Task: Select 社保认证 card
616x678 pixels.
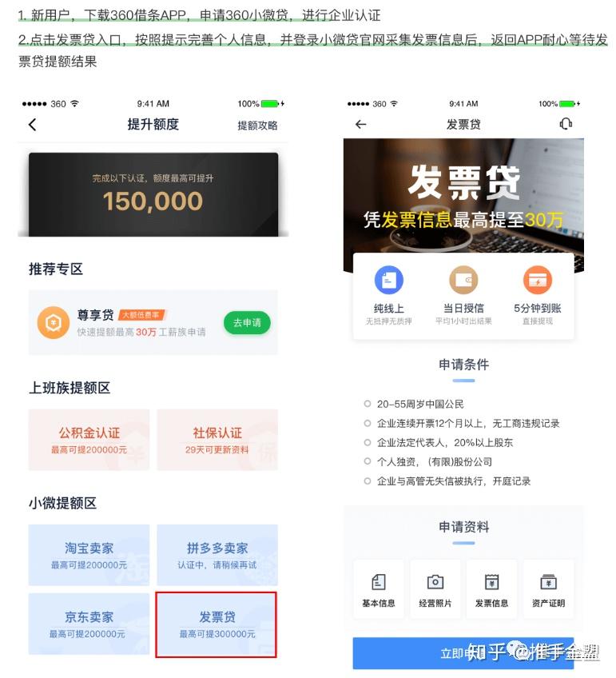Action: click(217, 440)
